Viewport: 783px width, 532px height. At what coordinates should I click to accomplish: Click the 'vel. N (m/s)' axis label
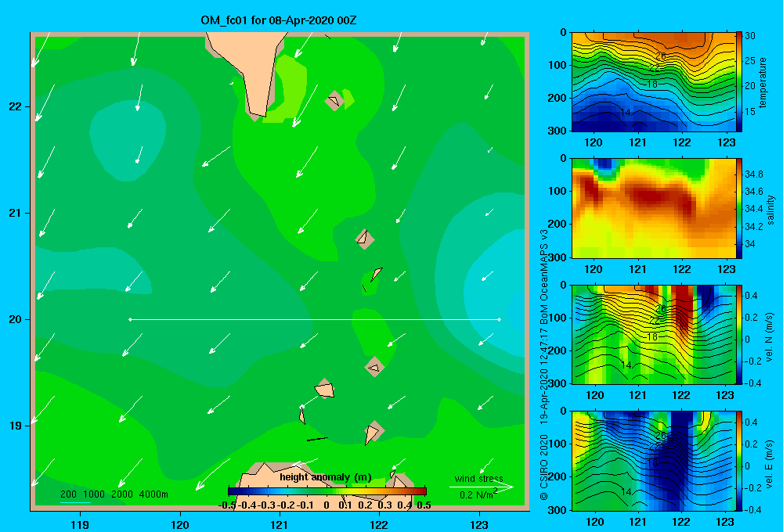[770, 337]
